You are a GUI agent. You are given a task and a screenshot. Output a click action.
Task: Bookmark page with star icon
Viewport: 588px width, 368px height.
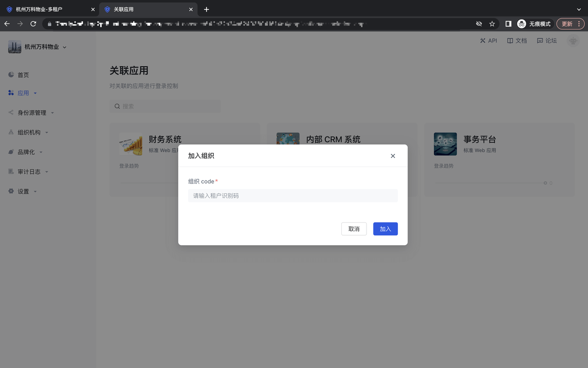coord(492,24)
